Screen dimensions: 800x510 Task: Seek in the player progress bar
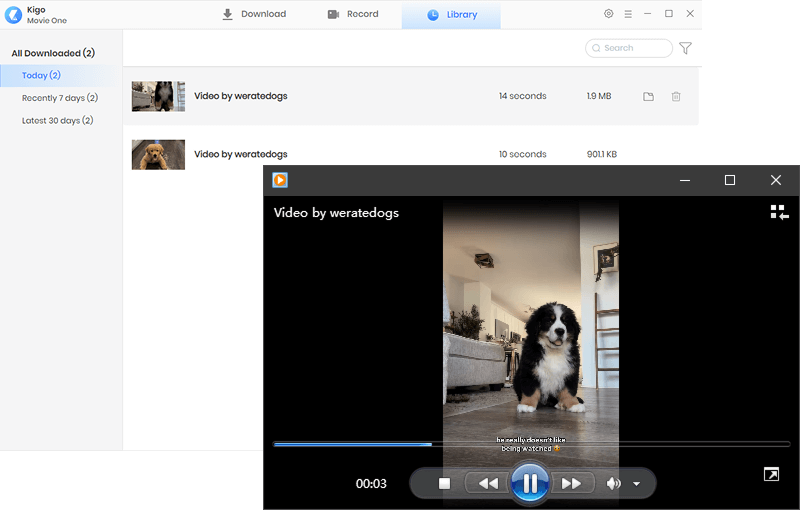(532, 444)
